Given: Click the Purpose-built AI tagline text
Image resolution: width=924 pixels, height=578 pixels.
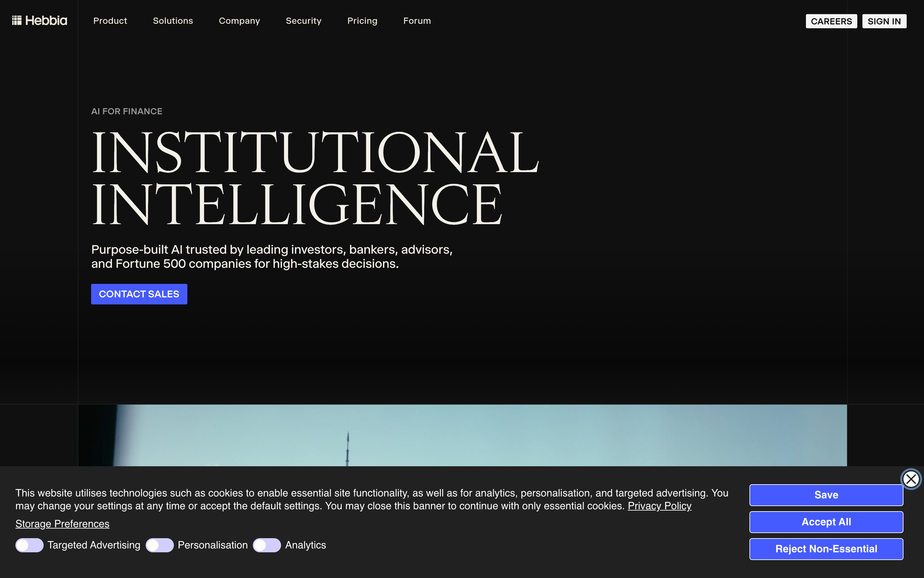Looking at the screenshot, I should coord(272,257).
